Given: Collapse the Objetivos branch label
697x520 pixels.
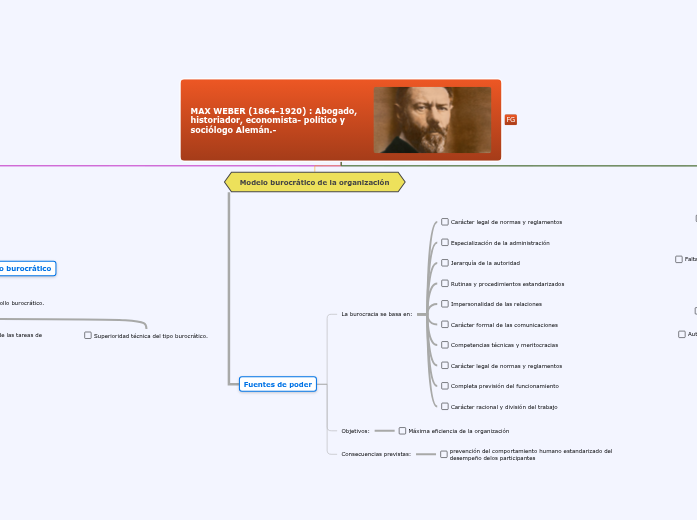Looking at the screenshot, I should tap(355, 431).
